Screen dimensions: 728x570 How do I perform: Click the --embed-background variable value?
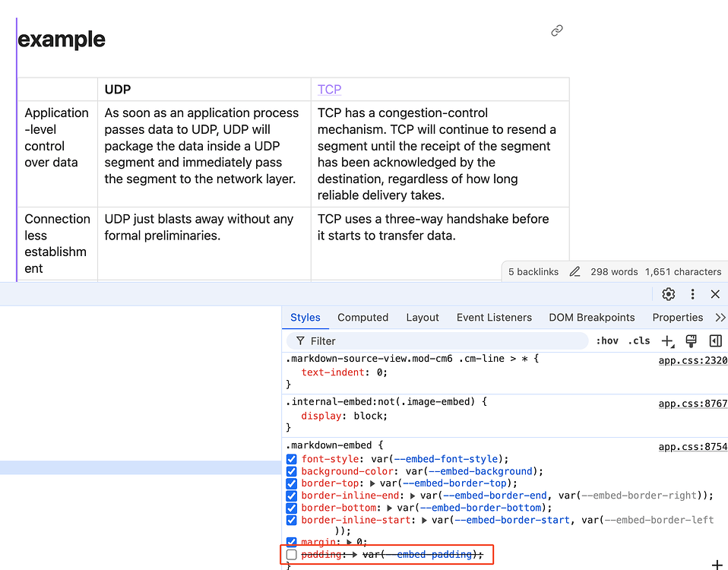(x=480, y=471)
